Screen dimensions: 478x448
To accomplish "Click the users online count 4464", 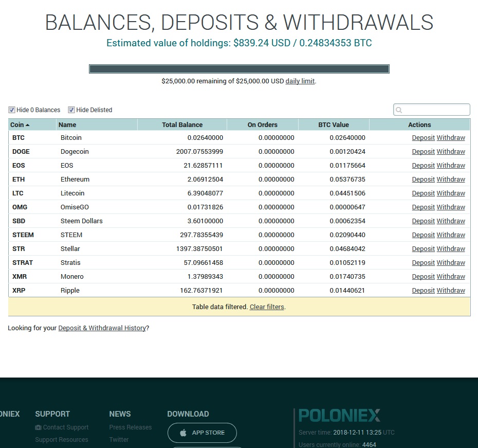I will [369, 444].
